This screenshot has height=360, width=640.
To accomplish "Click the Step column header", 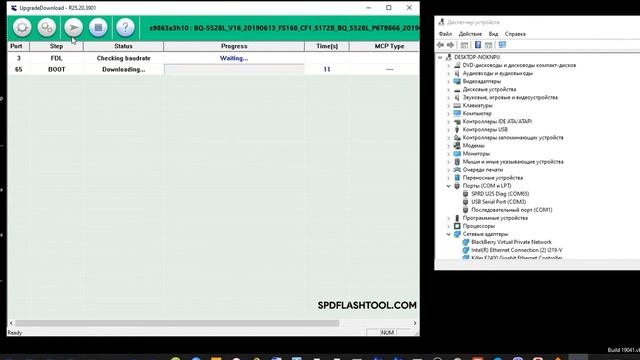I will [56, 46].
